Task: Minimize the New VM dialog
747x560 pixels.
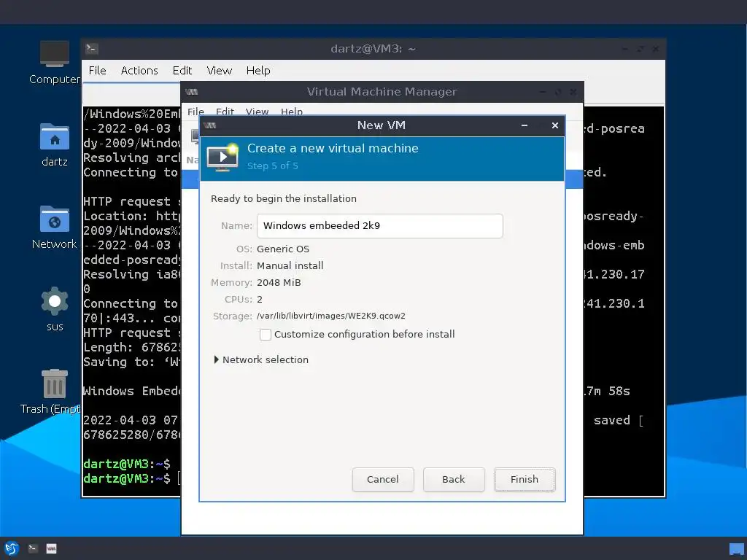Action: (525, 125)
